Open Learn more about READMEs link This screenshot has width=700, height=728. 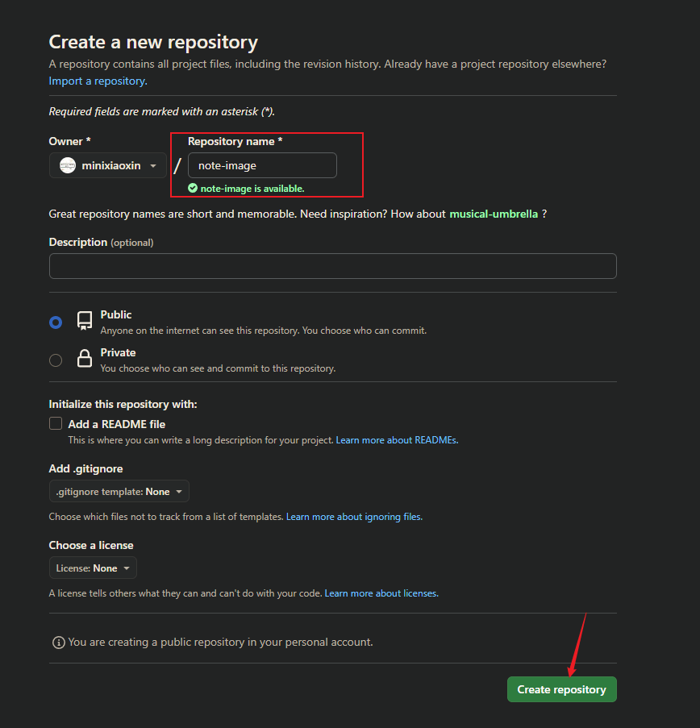pos(397,440)
